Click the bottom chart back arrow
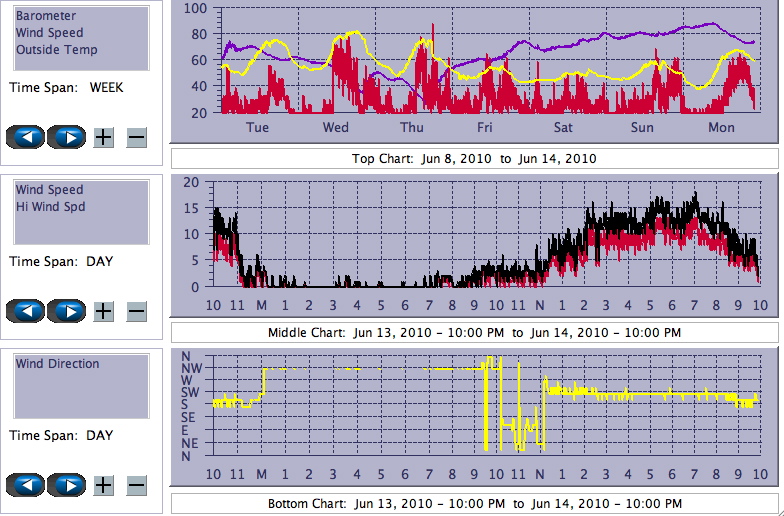784x516 pixels. tap(28, 485)
